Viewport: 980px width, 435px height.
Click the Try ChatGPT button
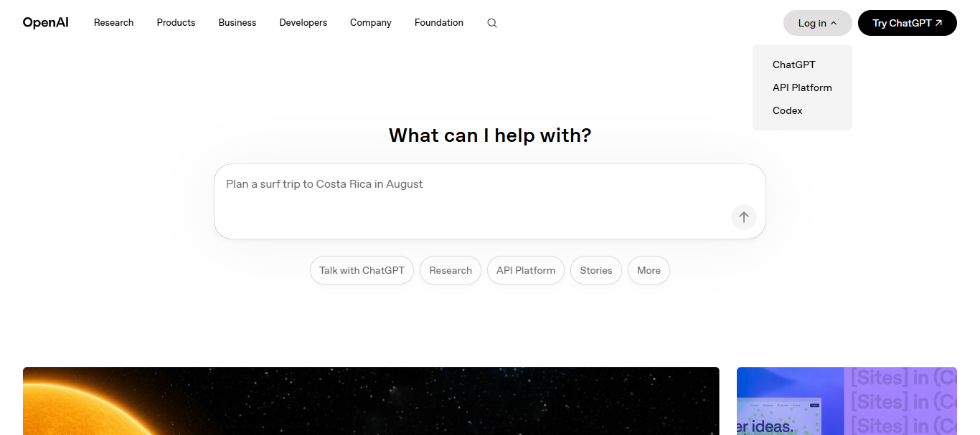coord(908,23)
